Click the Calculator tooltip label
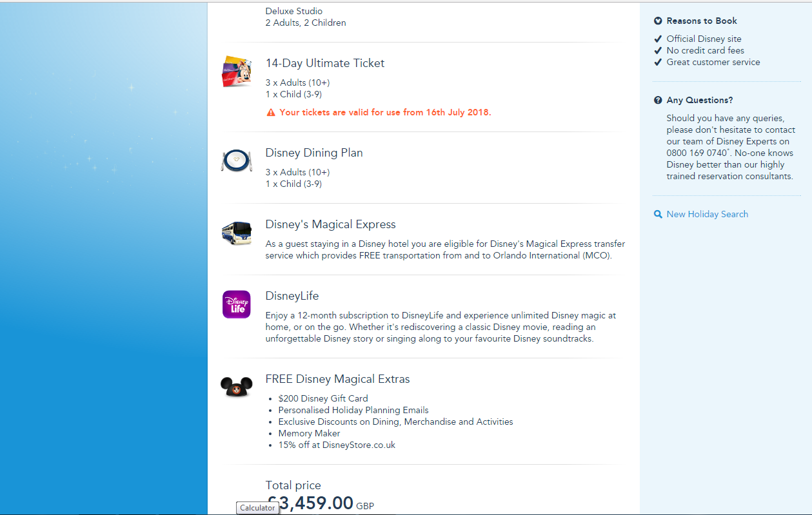Screen dimensions: 812x515 (x=258, y=508)
